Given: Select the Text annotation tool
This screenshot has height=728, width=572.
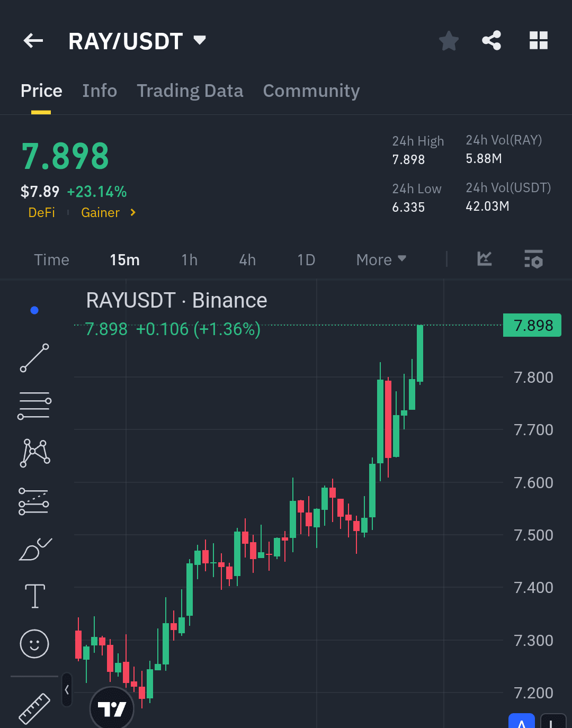Looking at the screenshot, I should pyautogui.click(x=35, y=596).
